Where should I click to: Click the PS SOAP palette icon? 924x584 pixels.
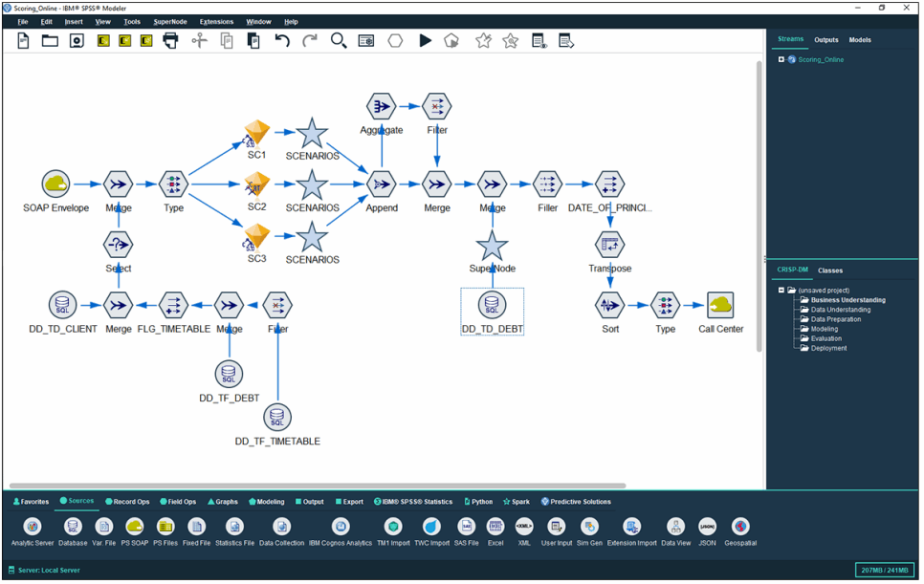click(135, 527)
